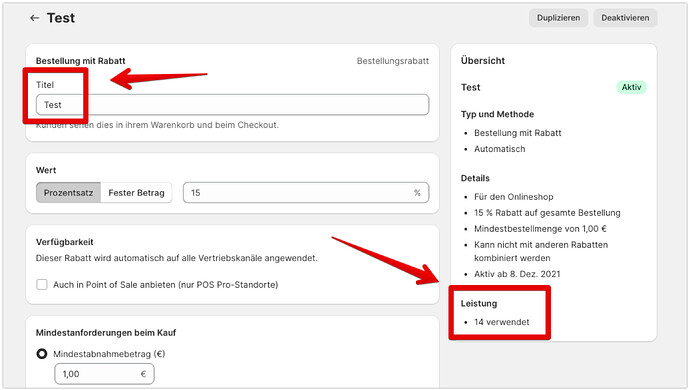Click the Test page title
690x390 pixels.
coord(61,18)
